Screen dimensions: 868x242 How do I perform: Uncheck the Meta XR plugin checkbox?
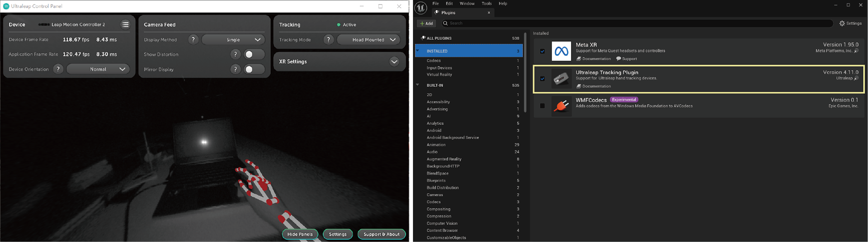542,51
